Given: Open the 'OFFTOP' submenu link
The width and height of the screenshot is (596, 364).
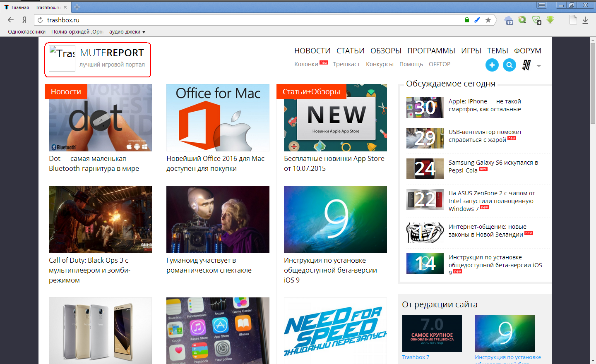Looking at the screenshot, I should [440, 64].
